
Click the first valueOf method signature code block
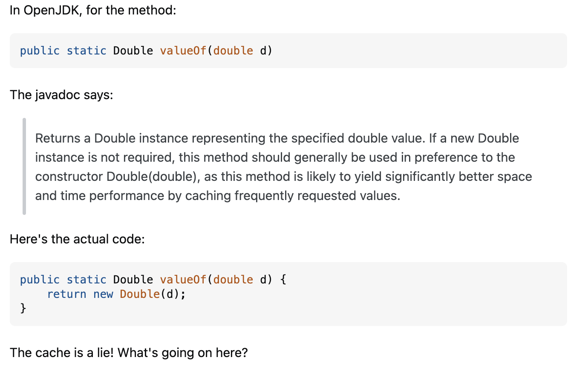(x=288, y=51)
